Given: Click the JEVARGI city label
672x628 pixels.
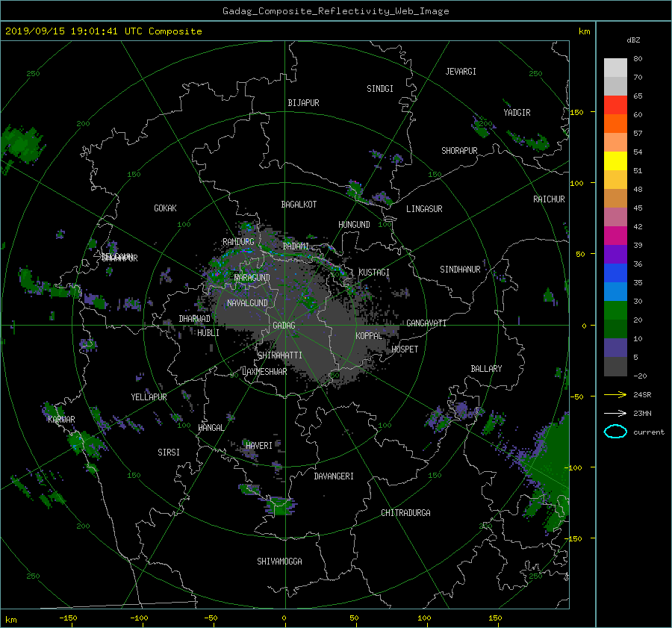Looking at the screenshot, I should [x=461, y=72].
